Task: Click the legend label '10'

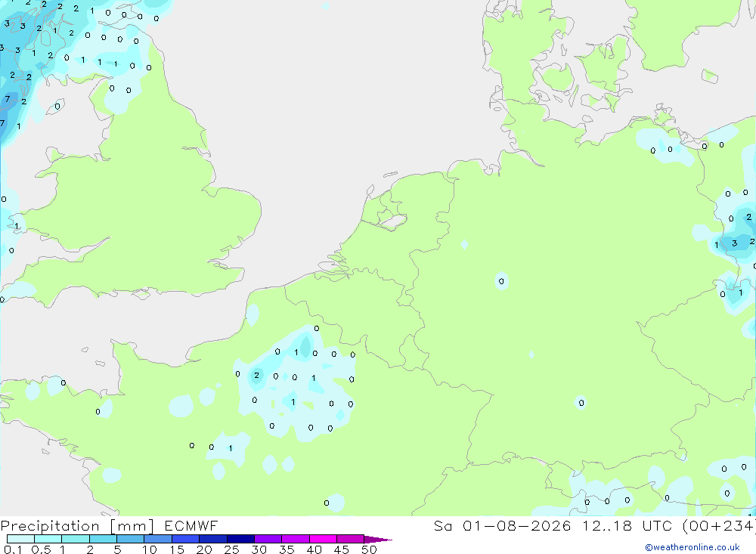Action: 150,549
